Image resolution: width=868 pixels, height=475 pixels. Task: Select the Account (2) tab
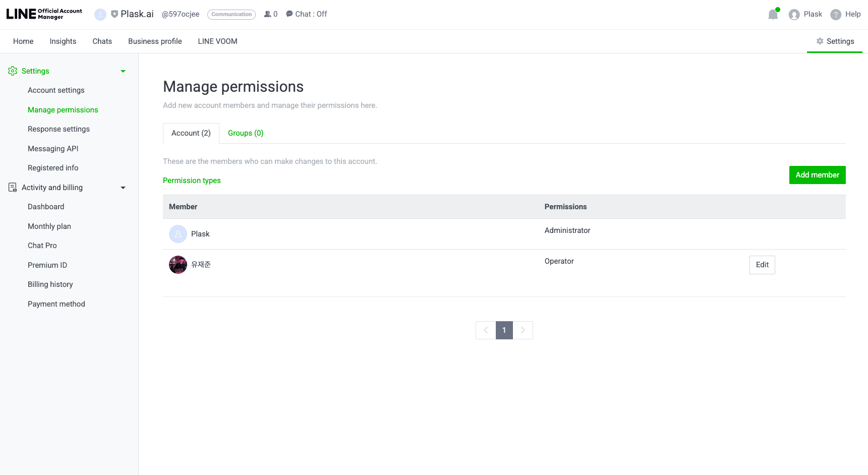click(x=191, y=133)
